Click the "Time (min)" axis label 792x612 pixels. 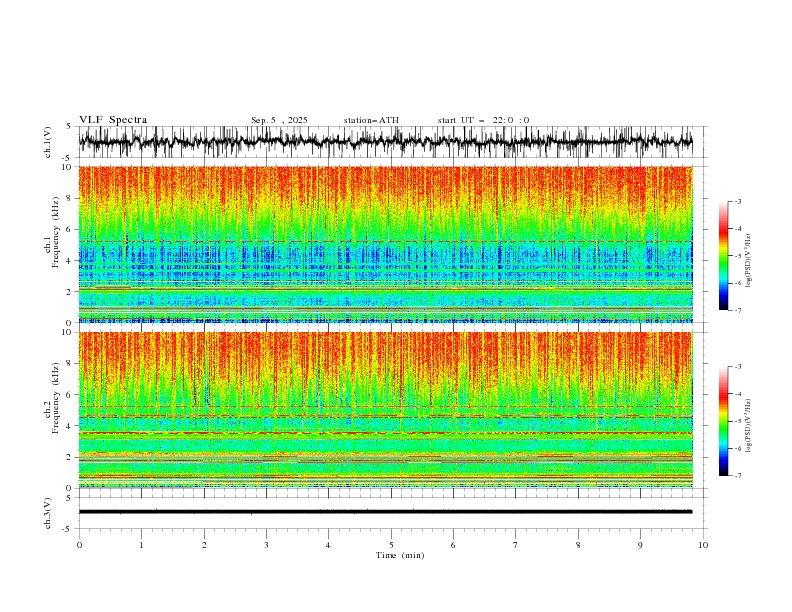pos(400,555)
